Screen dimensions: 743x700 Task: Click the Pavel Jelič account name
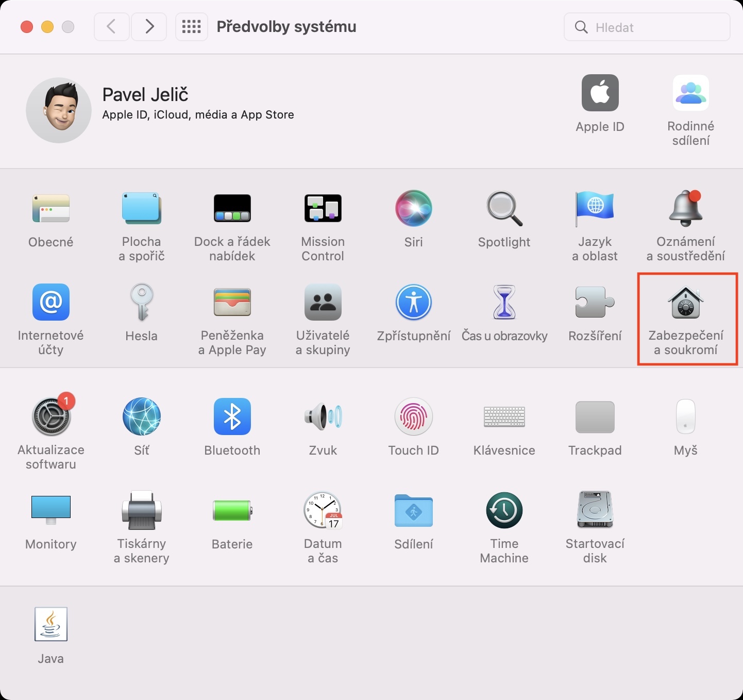[x=145, y=95]
